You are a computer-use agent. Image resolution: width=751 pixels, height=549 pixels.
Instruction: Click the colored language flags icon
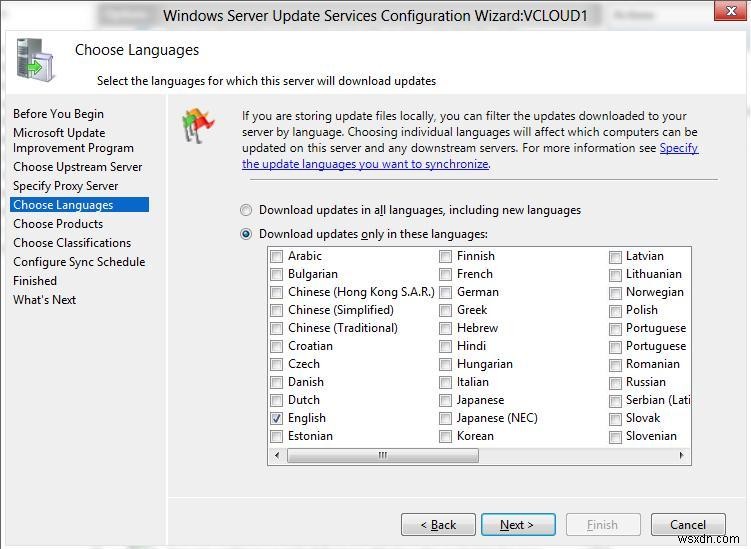click(x=198, y=126)
